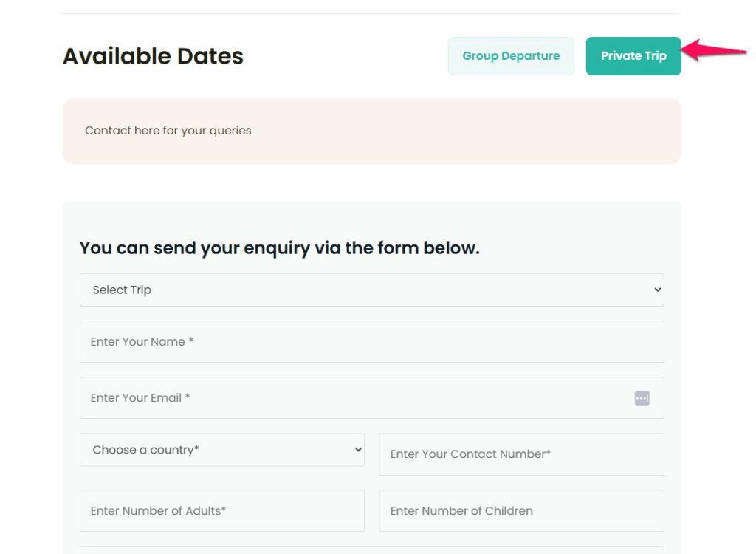The image size is (756, 554).
Task: Click the Enter Number of Adults field
Action: (221, 511)
